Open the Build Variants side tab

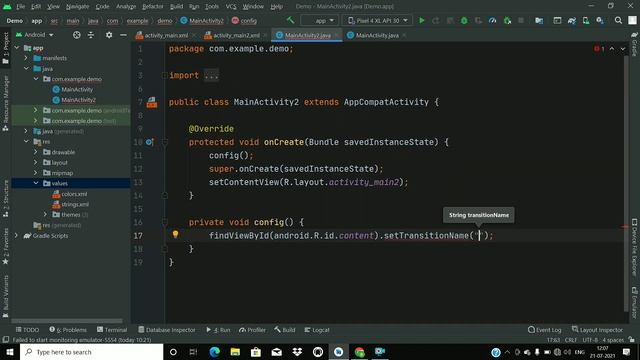[5, 296]
